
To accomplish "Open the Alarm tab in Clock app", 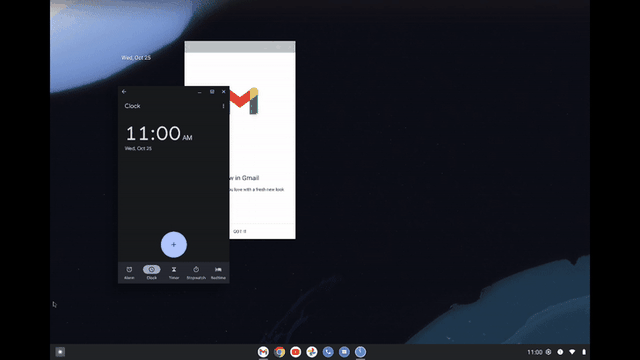I will click(129, 273).
